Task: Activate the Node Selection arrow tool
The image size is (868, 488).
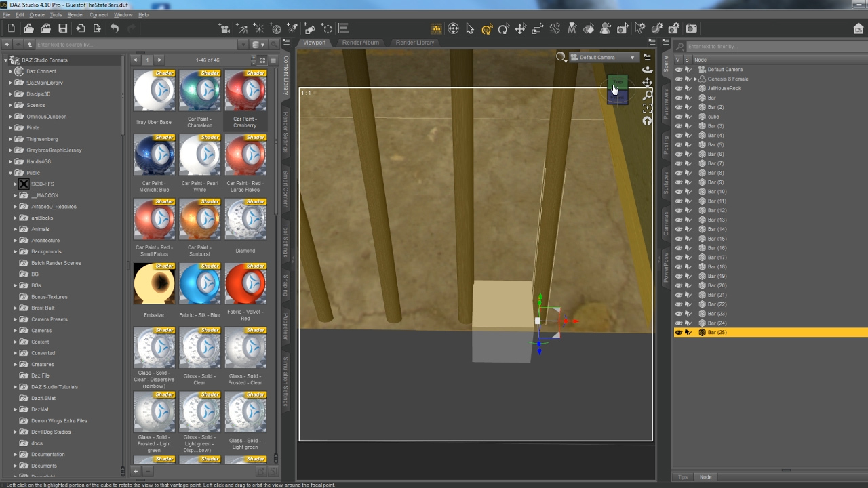Action: [x=470, y=28]
